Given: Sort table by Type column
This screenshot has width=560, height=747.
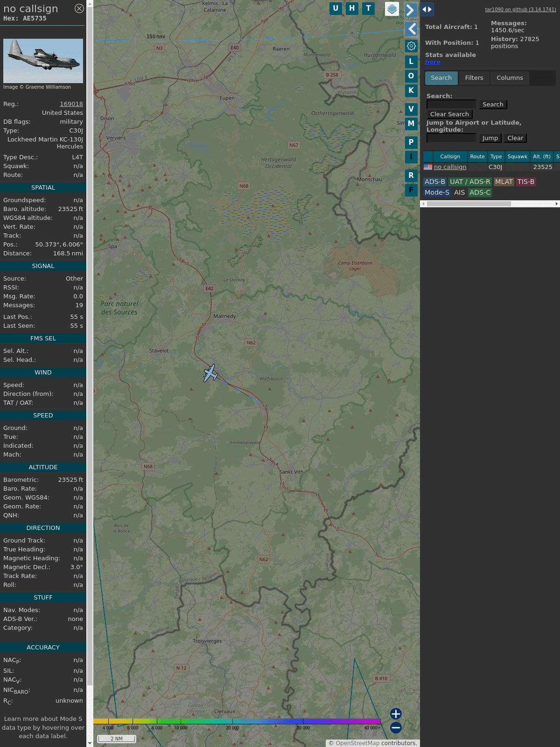Looking at the screenshot, I should [x=496, y=157].
